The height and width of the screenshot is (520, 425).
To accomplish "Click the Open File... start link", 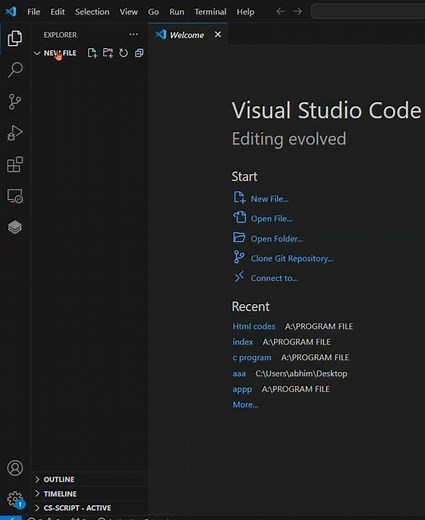I will 263,218.
